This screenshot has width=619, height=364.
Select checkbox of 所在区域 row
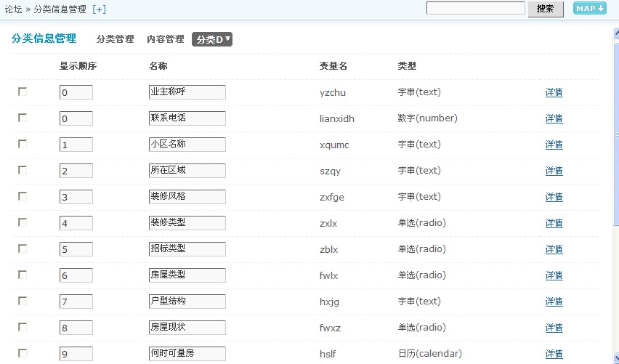coord(23,170)
